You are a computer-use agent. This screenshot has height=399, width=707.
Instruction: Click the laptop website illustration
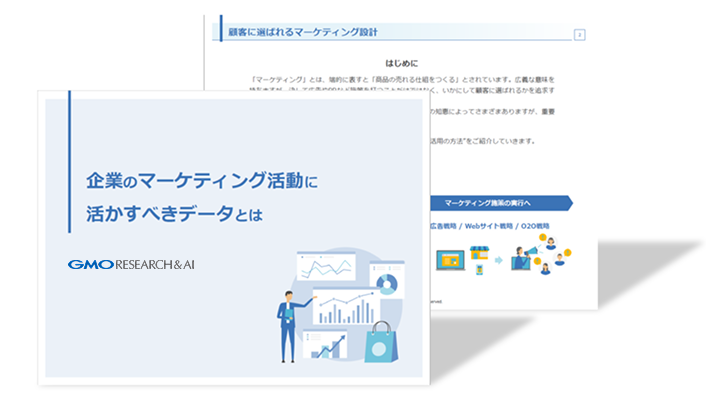(450, 260)
